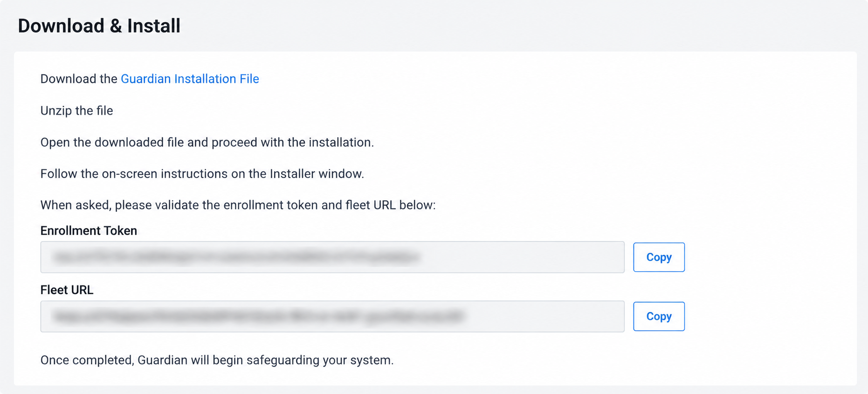This screenshot has height=394, width=868.
Task: Click the 'Enrollment Token' label
Action: 89,231
